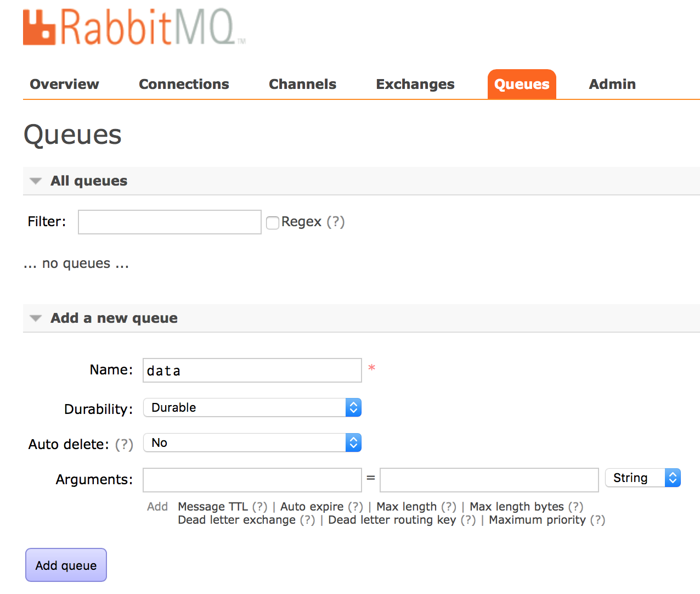Select the Queues tab
Viewport: 700px width, 594px height.
tap(522, 84)
